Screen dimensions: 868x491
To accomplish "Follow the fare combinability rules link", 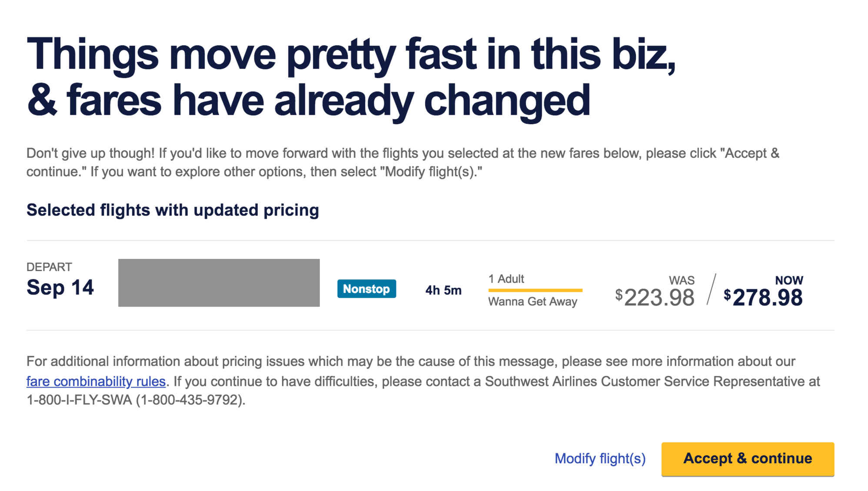I will pos(96,382).
